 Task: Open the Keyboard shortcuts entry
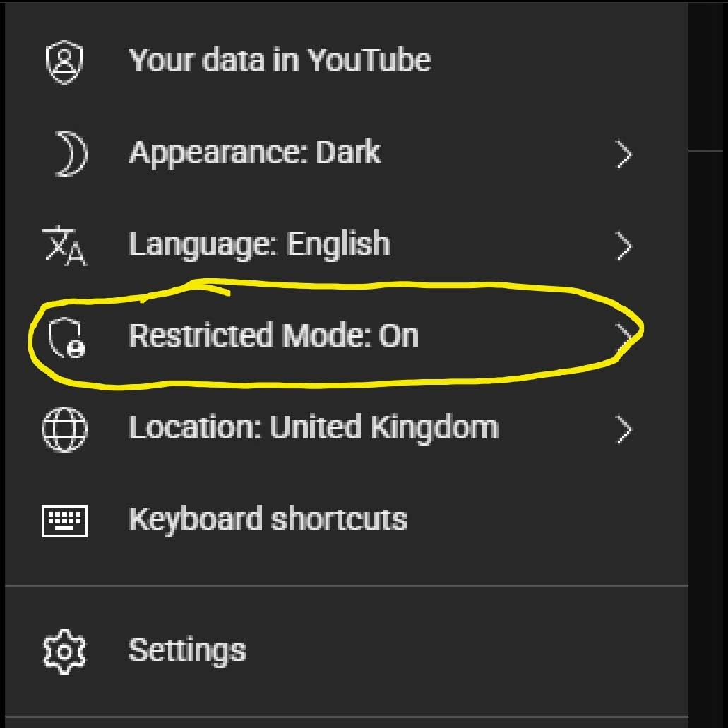(x=268, y=520)
